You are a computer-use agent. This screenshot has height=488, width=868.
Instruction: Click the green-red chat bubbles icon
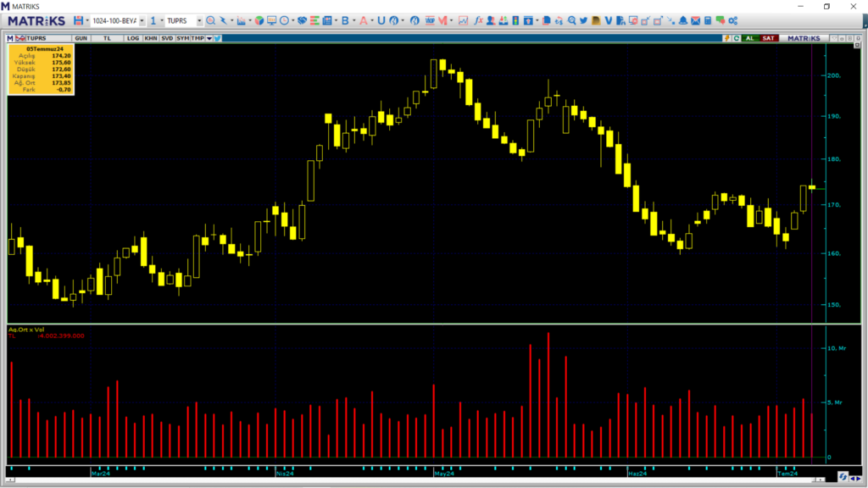pos(721,20)
